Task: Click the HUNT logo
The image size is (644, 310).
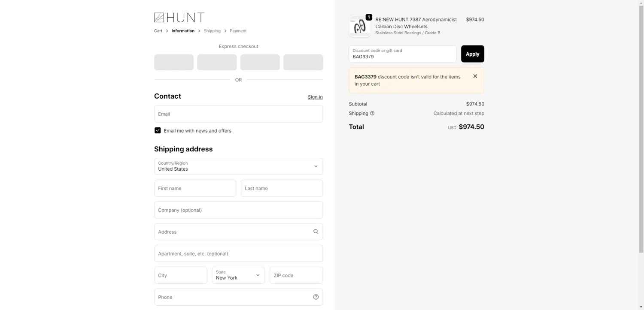Action: click(179, 18)
